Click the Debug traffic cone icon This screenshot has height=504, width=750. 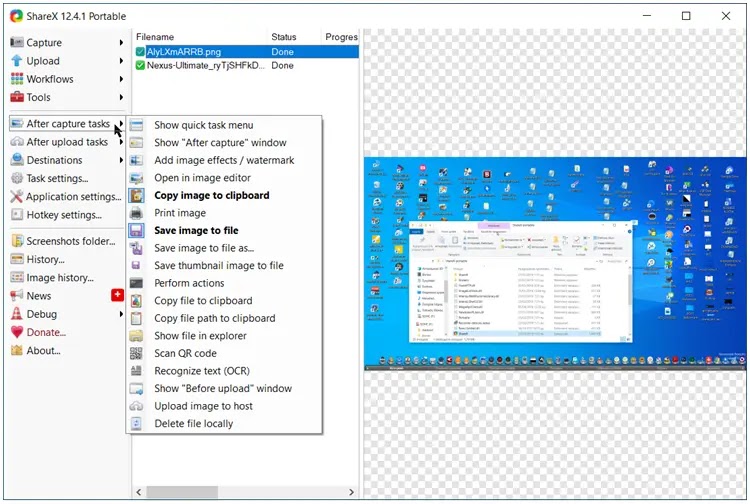click(x=17, y=314)
